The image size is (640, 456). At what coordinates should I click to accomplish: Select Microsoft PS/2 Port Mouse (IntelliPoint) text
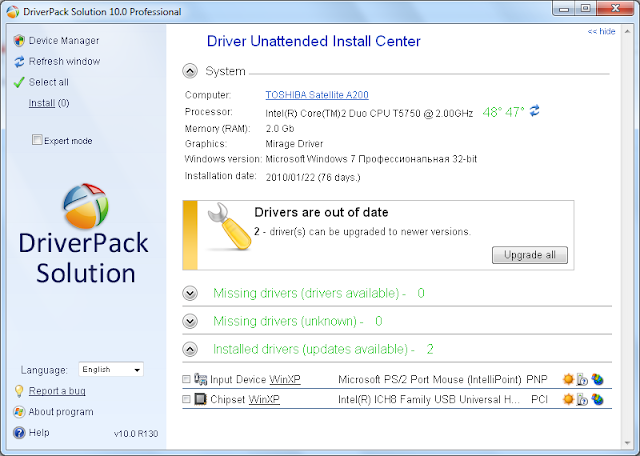[430, 379]
